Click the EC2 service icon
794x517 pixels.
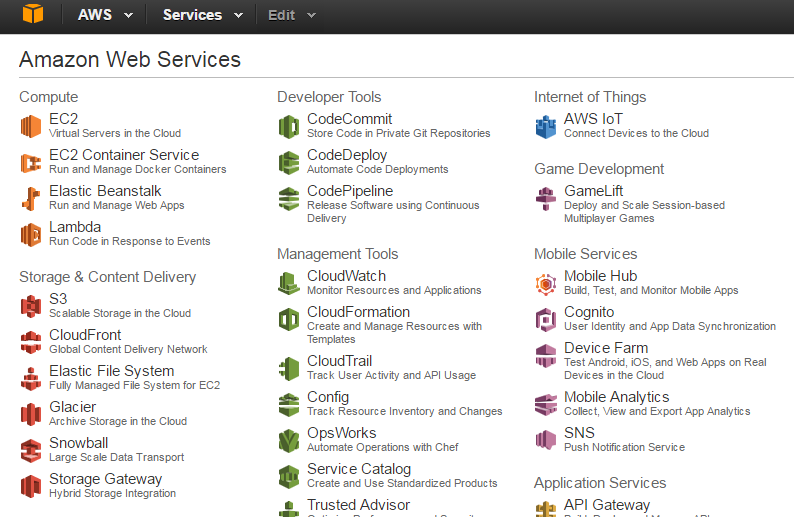tap(31, 126)
